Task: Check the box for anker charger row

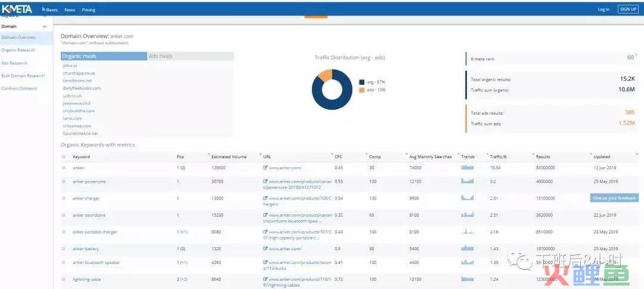Action: click(x=63, y=198)
